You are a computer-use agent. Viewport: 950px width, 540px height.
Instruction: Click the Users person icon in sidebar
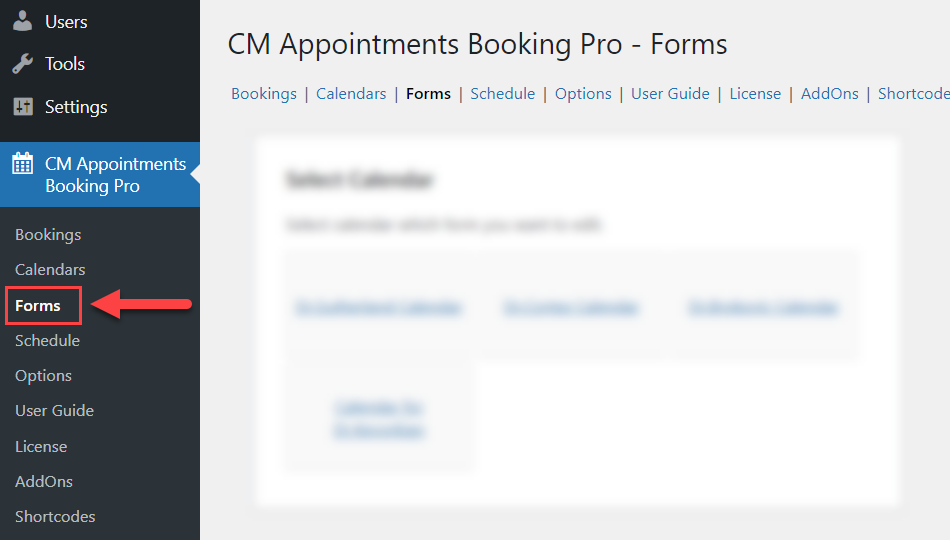click(22, 21)
